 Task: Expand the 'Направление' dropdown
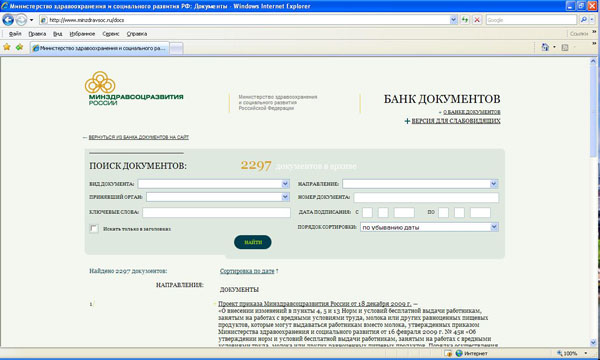click(x=494, y=184)
